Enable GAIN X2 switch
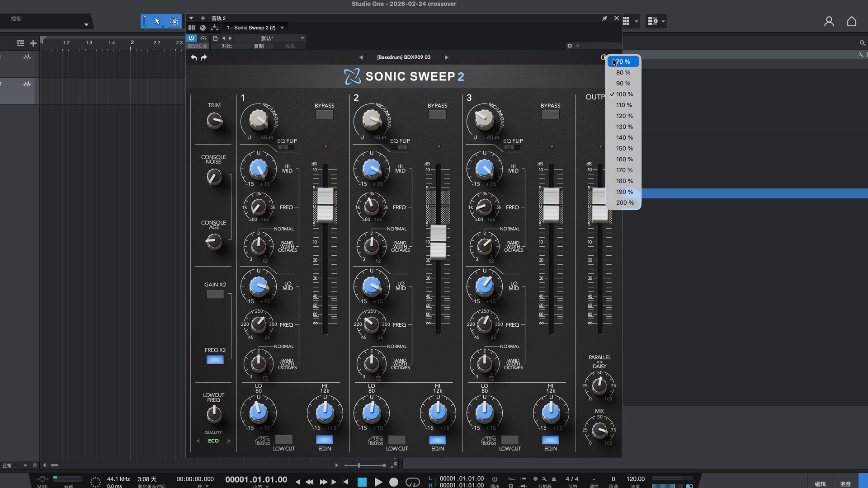This screenshot has width=868, height=488. (x=215, y=294)
